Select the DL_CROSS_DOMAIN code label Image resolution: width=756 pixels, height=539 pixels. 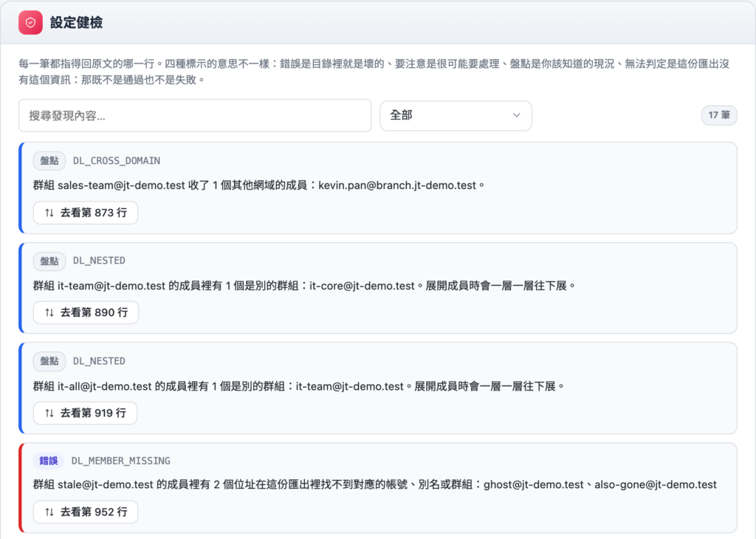117,161
